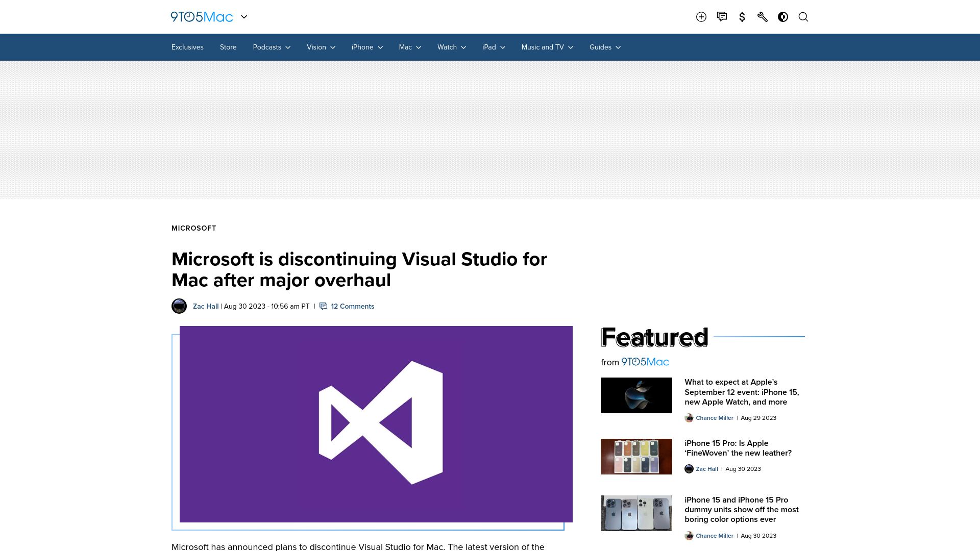Open the comments chat bubble header icon
The height and width of the screenshot is (551, 980).
click(x=722, y=17)
